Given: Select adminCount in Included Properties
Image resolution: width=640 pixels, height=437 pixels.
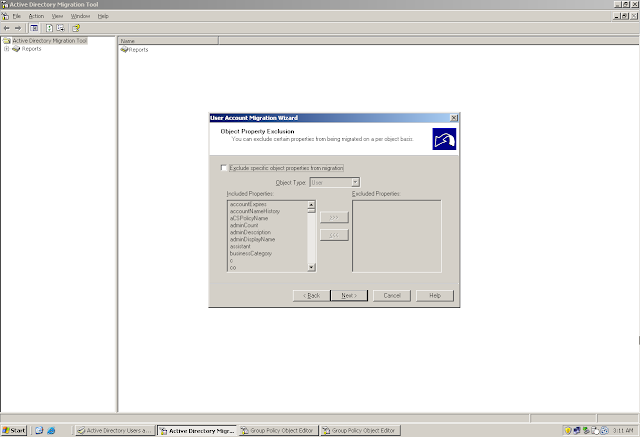Looking at the screenshot, I should 244,225.
